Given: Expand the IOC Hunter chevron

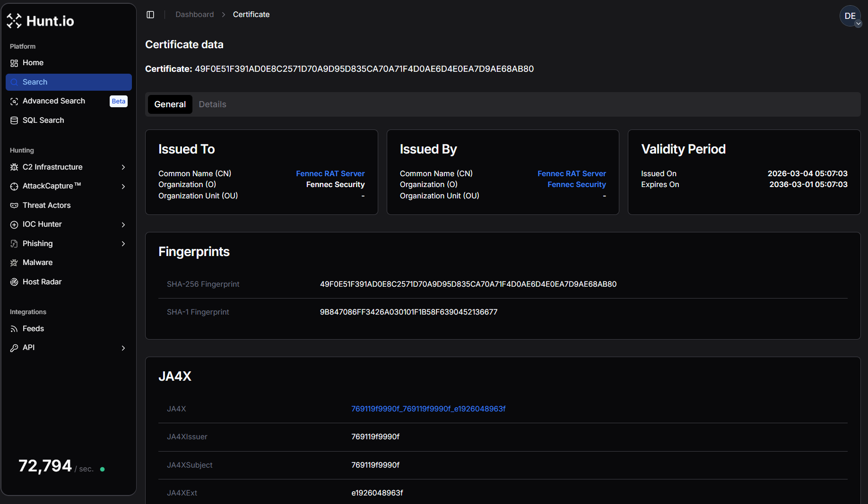Looking at the screenshot, I should (x=123, y=225).
